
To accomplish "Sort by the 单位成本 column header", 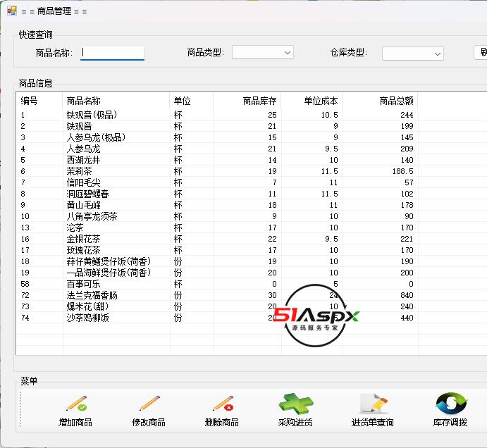I will pos(312,101).
